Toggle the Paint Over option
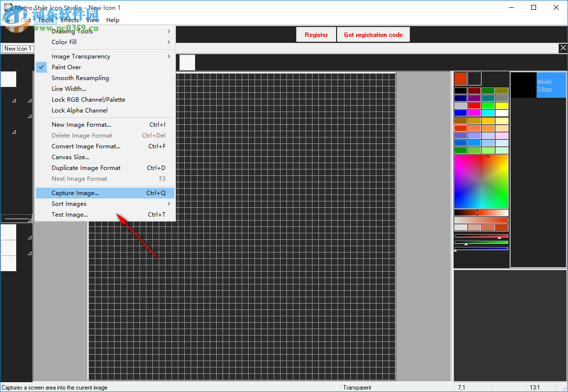Viewport: 568px width, 392px height. click(105, 67)
